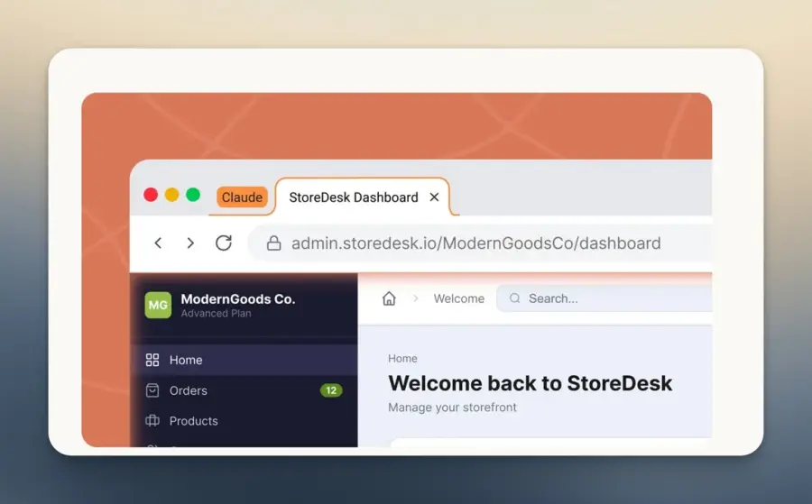812x504 pixels.
Task: Click the padlock icon in address bar
Action: tap(274, 243)
